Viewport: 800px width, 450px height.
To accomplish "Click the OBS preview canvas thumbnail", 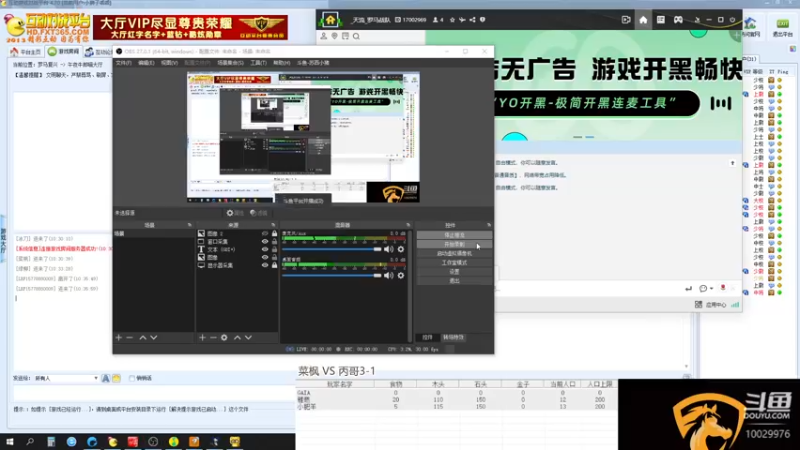I will point(303,137).
